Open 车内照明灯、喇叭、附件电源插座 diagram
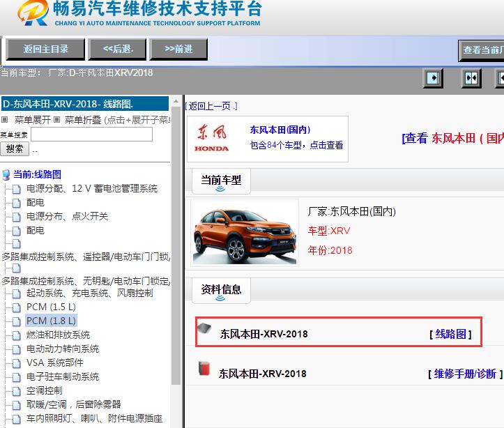Image resolution: width=504 pixels, height=428 pixels. coord(94,418)
